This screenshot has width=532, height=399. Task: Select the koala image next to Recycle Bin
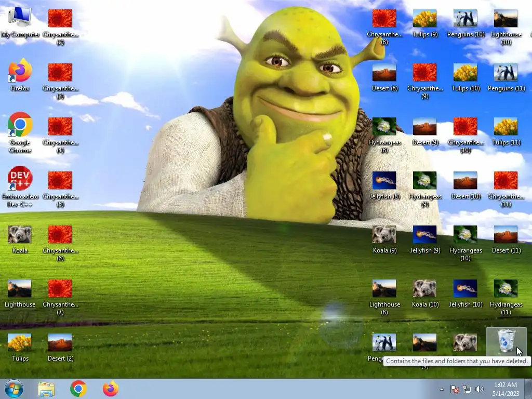465,343
